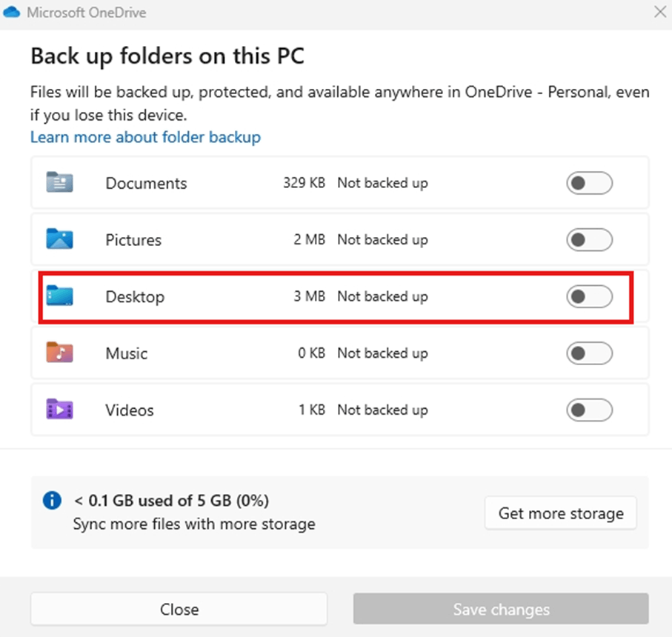
Task: Click the storage usage text 0.1 GB used
Action: click(x=171, y=501)
